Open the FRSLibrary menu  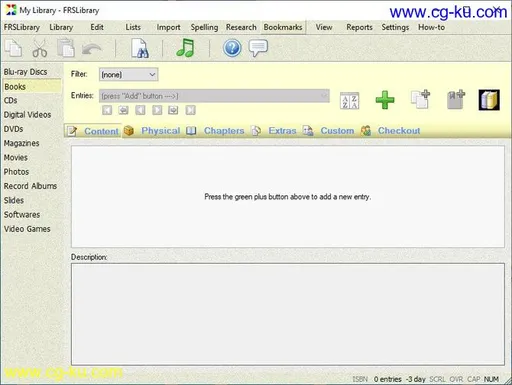coord(22,27)
